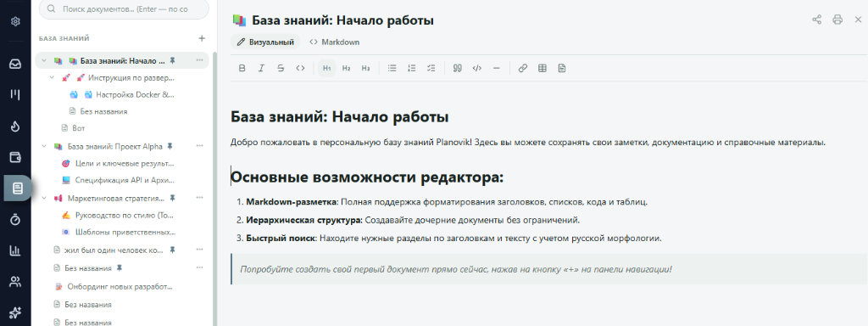Insert a bulleted list
This screenshot has height=326, width=868.
pos(392,68)
